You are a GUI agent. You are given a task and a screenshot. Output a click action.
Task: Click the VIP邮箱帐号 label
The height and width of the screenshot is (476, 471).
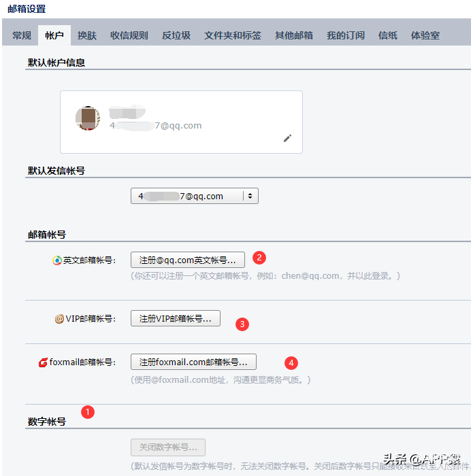point(91,319)
